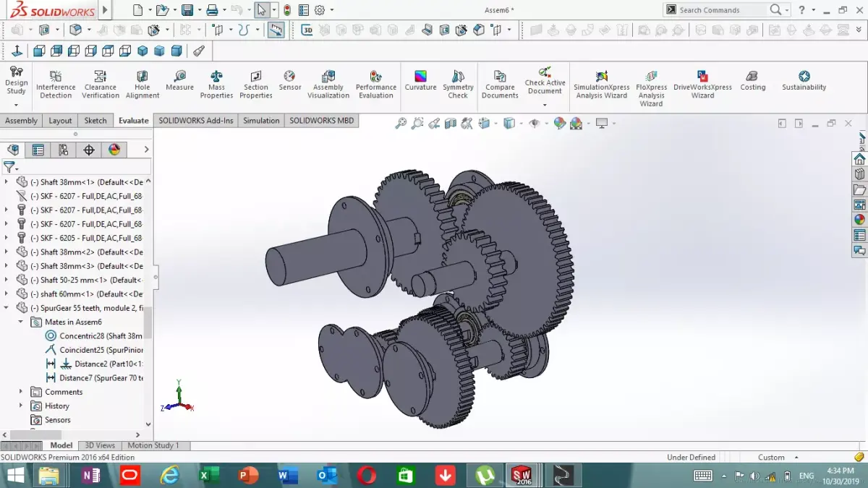Open Assembly Visualization
Viewport: 868px width, 488px height.
pos(328,85)
